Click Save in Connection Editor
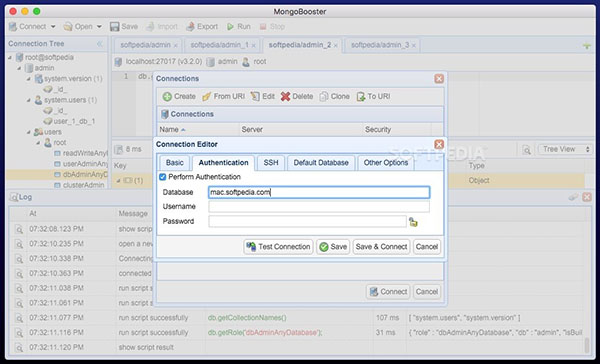 (333, 247)
